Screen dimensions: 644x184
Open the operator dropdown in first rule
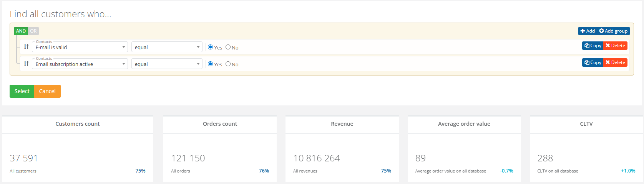[167, 47]
